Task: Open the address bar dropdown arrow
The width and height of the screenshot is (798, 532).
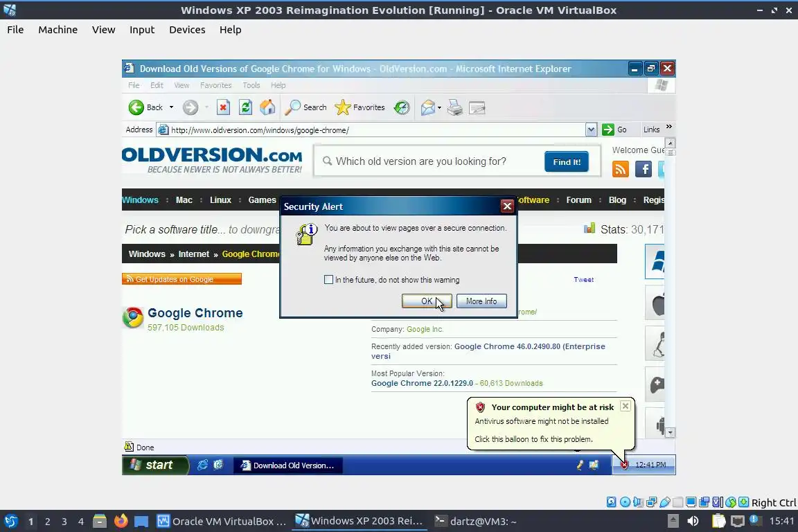Action: click(x=591, y=130)
